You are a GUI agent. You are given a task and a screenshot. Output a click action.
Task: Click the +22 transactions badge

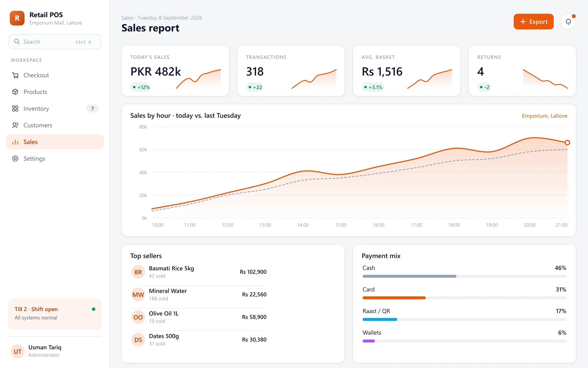(x=255, y=87)
